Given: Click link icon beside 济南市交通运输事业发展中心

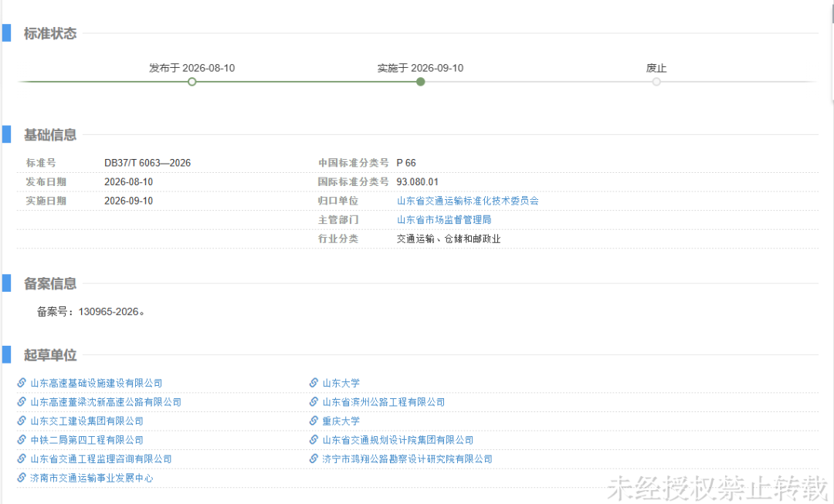Looking at the screenshot, I should pyautogui.click(x=22, y=478).
